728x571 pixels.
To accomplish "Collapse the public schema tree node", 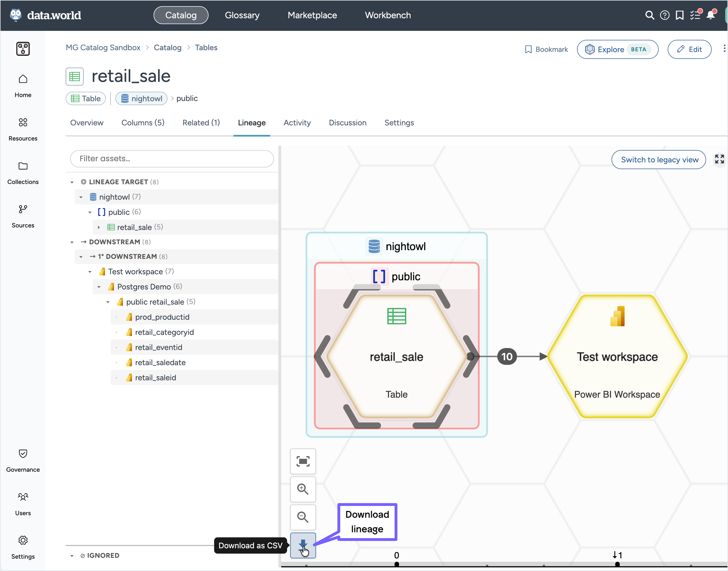I will (90, 212).
